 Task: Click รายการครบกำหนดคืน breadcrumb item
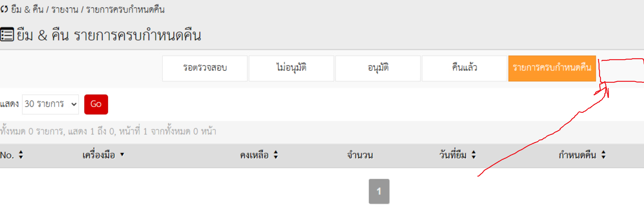coord(125,10)
